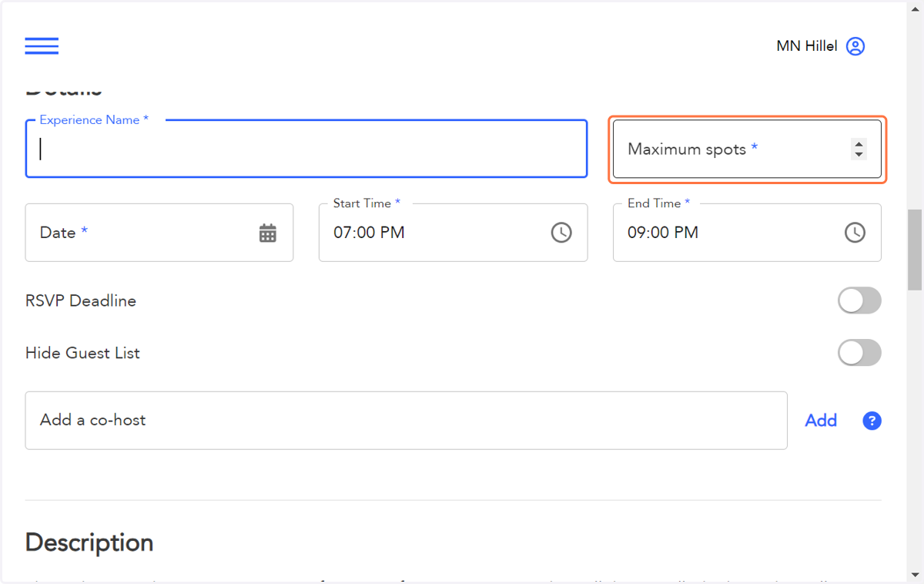
Task: Edit the Start Time 07:00 PM field
Action: [453, 233]
